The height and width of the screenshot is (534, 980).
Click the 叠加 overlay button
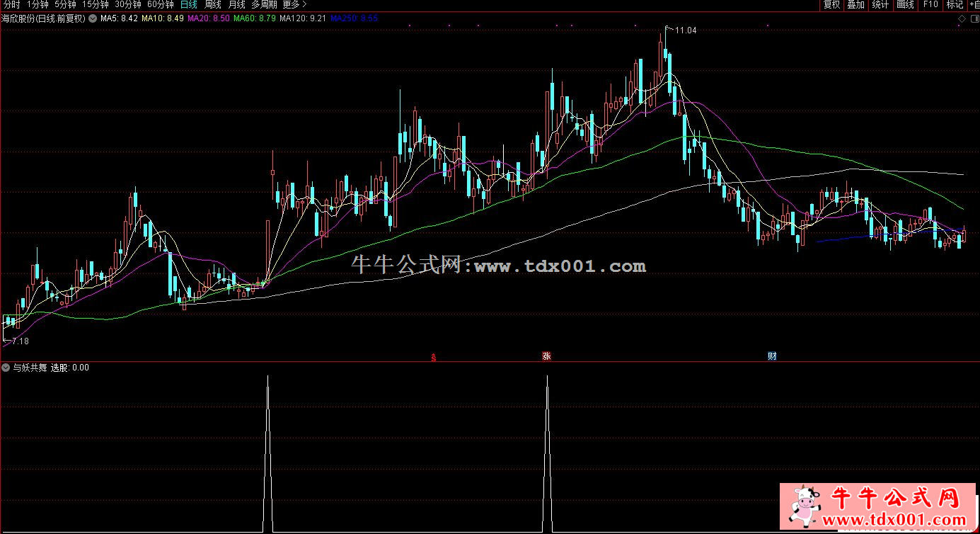coord(855,4)
